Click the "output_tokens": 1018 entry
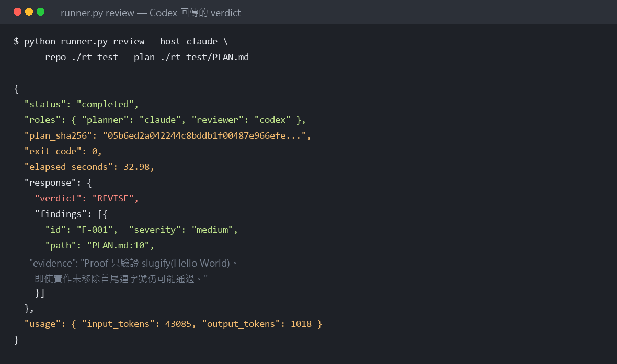Viewport: 617px width, 364px height. 257,324
